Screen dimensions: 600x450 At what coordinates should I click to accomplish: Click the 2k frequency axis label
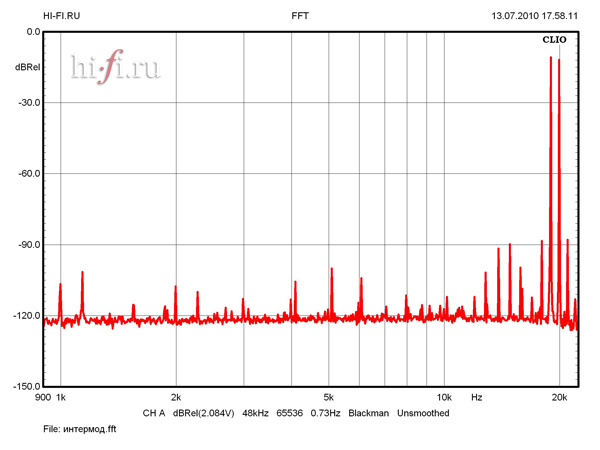point(176,397)
